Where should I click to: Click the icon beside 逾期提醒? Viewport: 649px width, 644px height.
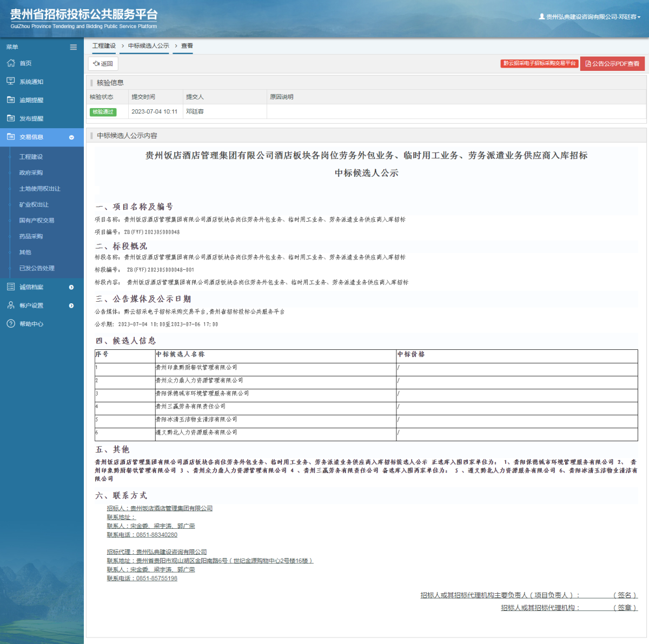point(11,100)
